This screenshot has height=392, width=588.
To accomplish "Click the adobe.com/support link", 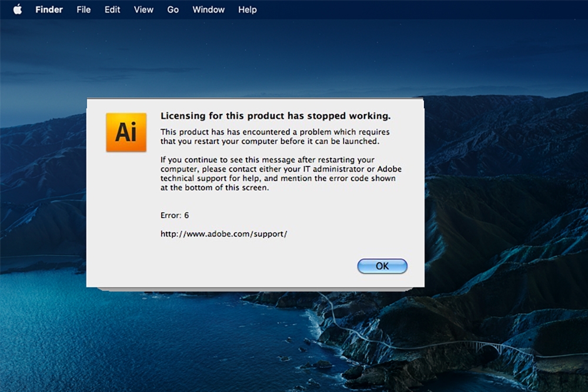I will pos(223,233).
